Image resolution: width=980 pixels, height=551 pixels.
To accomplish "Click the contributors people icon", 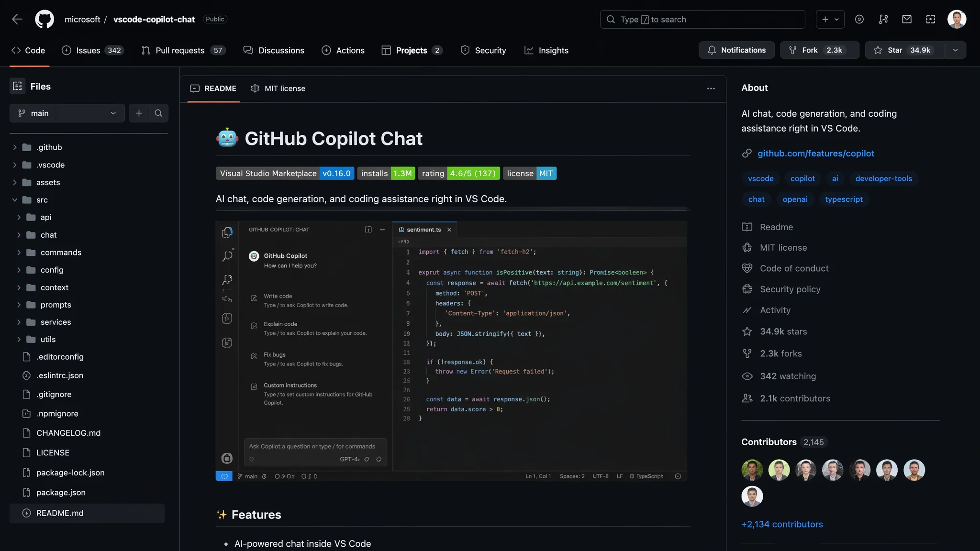I will coord(747,398).
